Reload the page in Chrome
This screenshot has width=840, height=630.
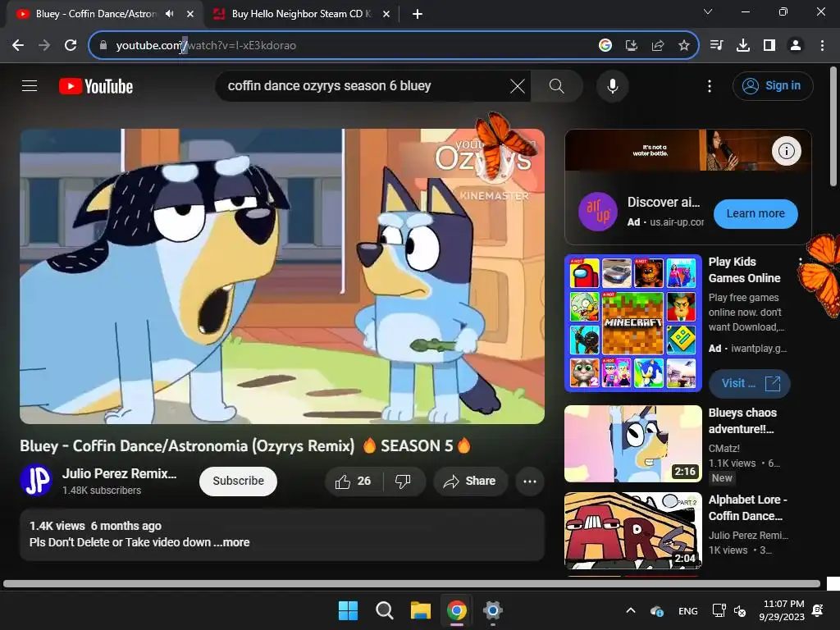pyautogui.click(x=71, y=46)
